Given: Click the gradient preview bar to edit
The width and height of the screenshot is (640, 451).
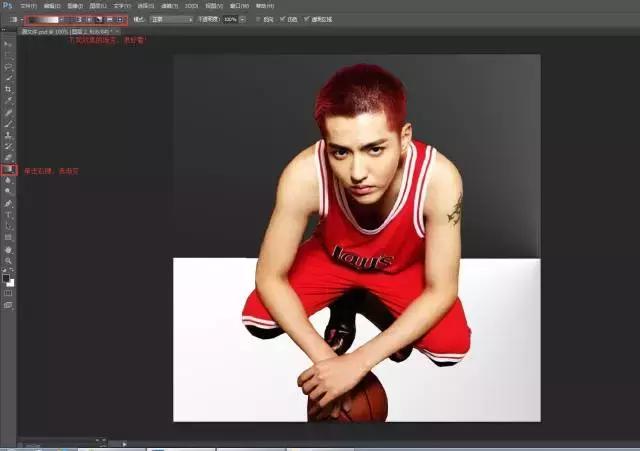Looking at the screenshot, I should tap(42, 19).
